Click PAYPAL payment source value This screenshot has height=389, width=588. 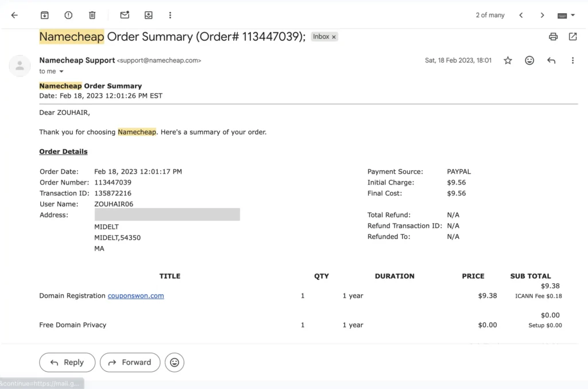[459, 171]
